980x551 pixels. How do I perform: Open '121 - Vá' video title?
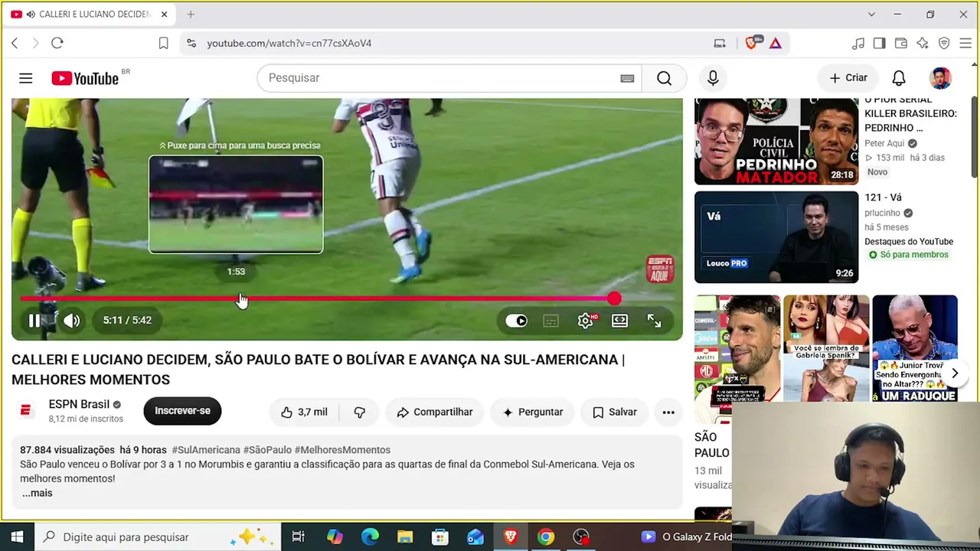click(x=883, y=197)
